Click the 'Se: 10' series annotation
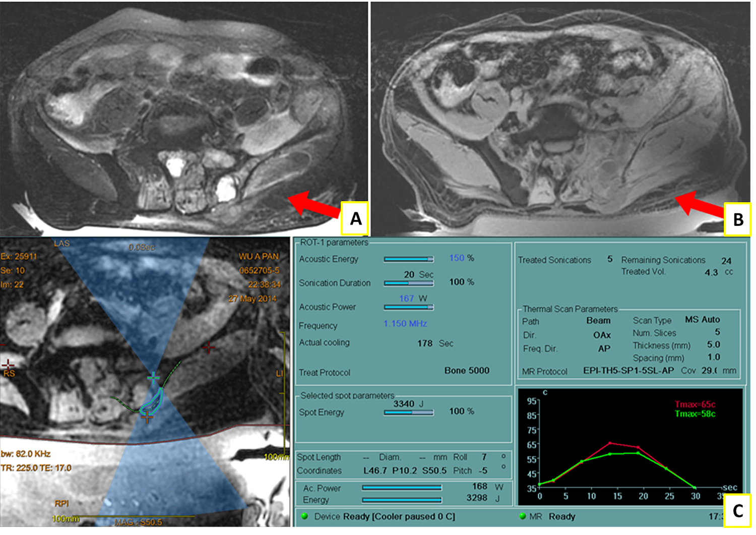This screenshot has height=535, width=756. click(13, 271)
